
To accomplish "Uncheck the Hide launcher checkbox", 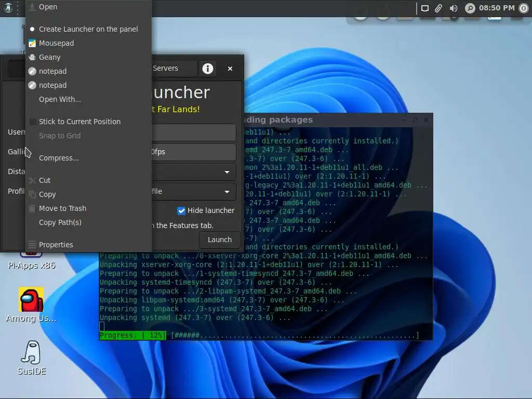I will (181, 211).
